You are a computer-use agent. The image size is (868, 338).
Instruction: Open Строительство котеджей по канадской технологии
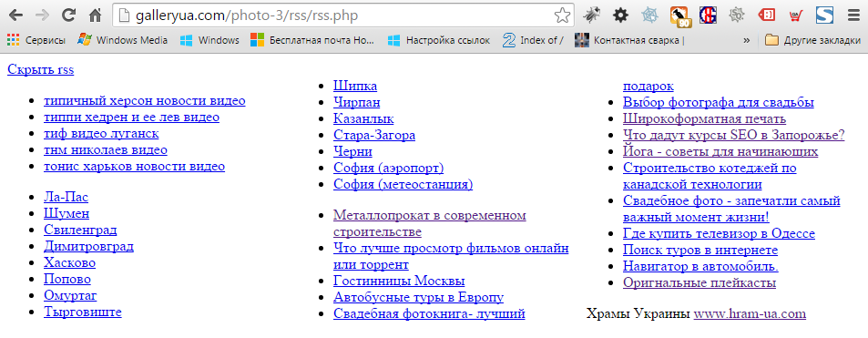710,176
